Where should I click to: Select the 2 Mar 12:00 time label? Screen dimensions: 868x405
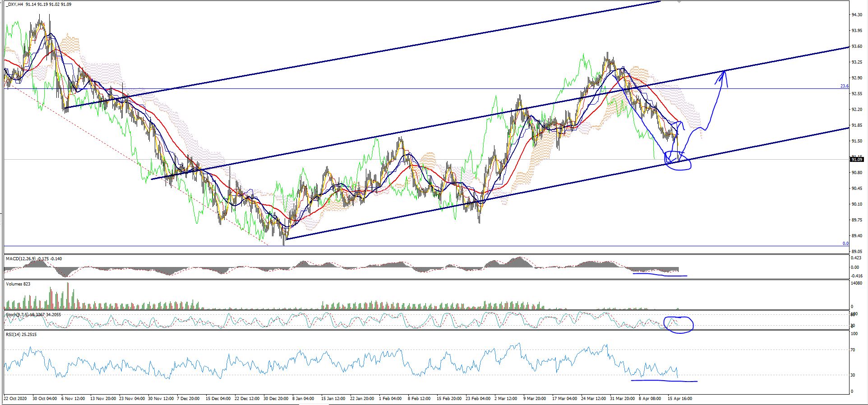506,399
